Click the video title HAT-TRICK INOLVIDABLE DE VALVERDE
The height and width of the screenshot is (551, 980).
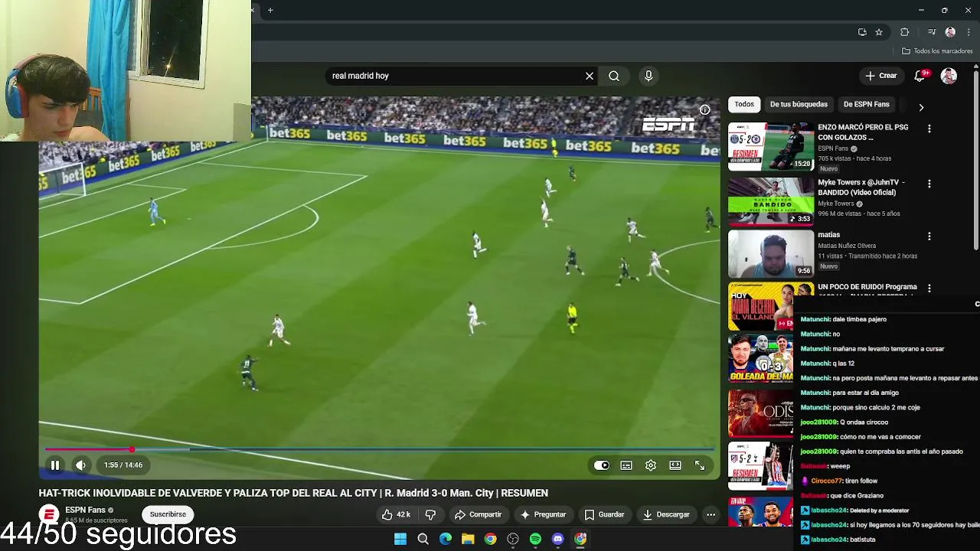[293, 493]
